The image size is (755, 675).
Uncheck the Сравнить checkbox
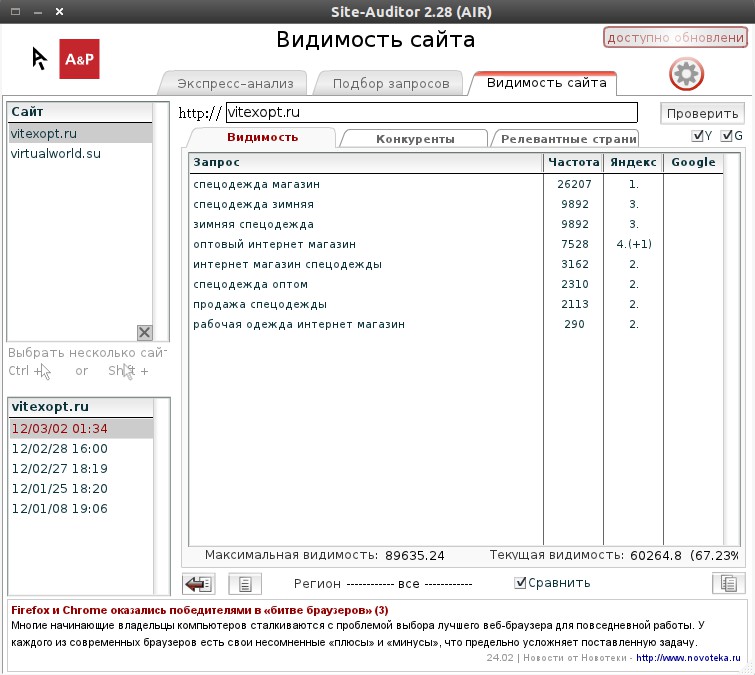pyautogui.click(x=520, y=583)
